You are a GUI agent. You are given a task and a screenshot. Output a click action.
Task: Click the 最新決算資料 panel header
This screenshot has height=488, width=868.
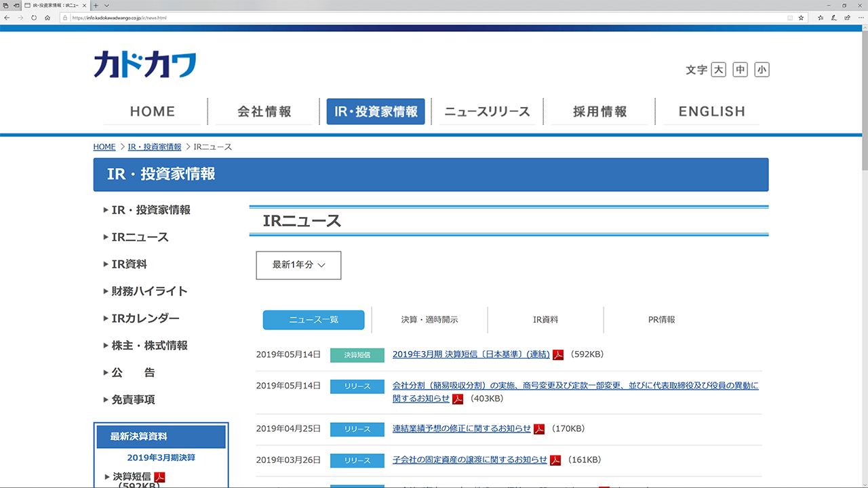[x=161, y=436]
